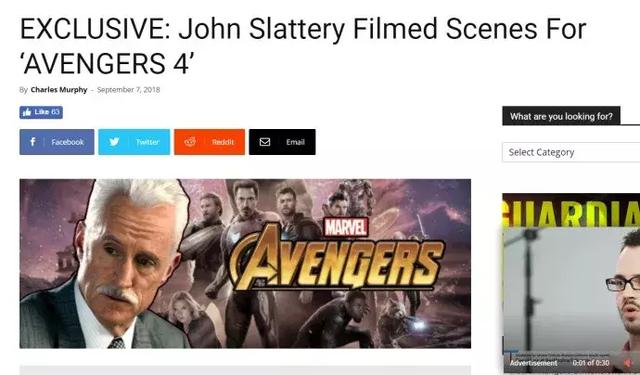Click the Reddit alien share icon
The image size is (640, 375).
click(x=190, y=142)
